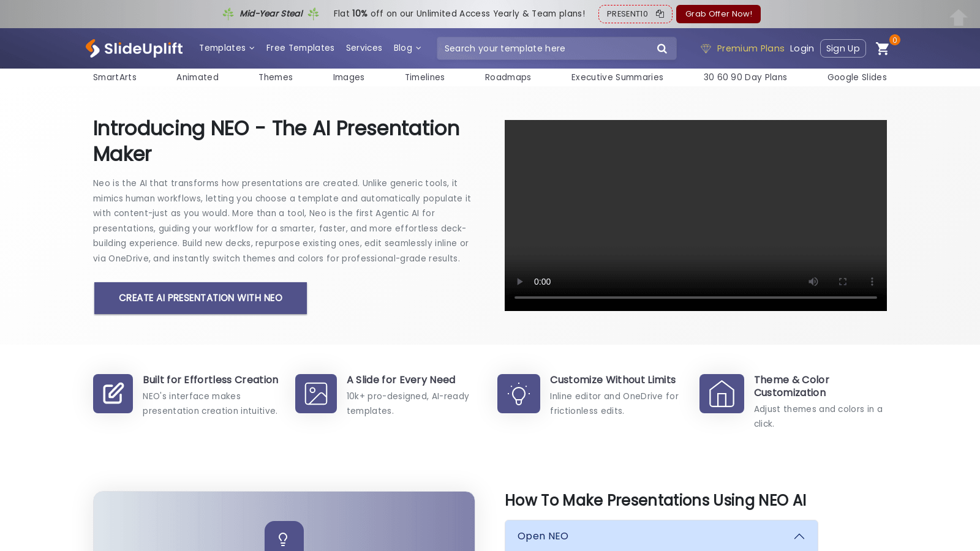Open the Blog dropdown menu

click(x=407, y=48)
